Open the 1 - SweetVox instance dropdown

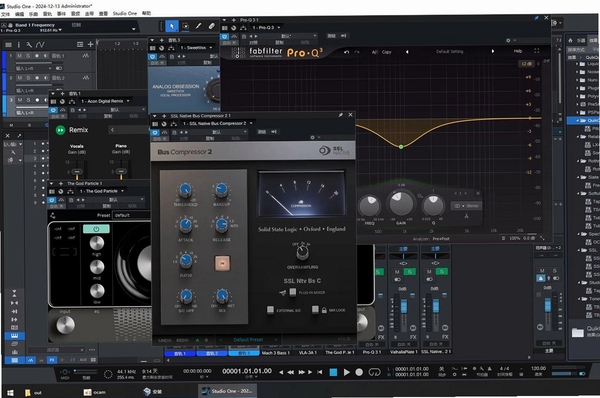click(x=196, y=48)
